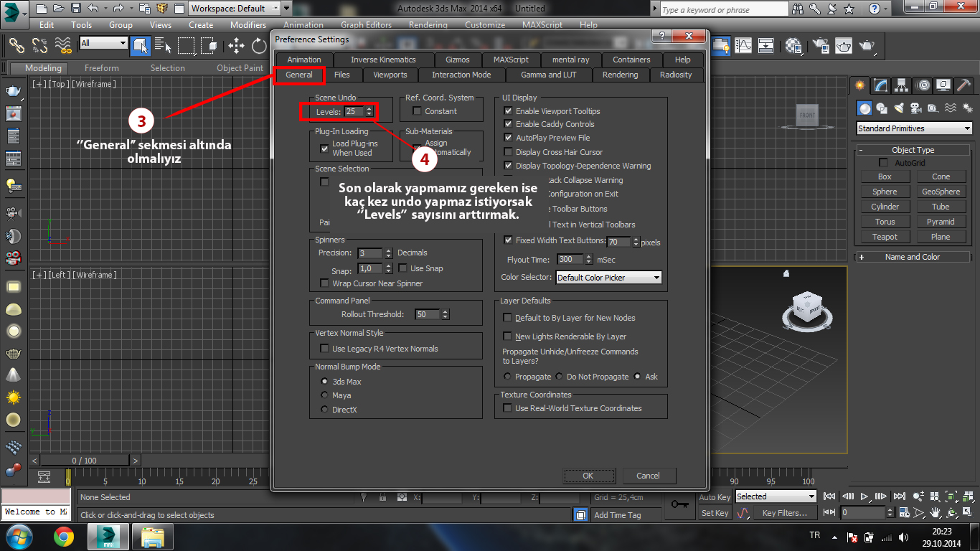Click Cancel in Preference Settings

[648, 476]
